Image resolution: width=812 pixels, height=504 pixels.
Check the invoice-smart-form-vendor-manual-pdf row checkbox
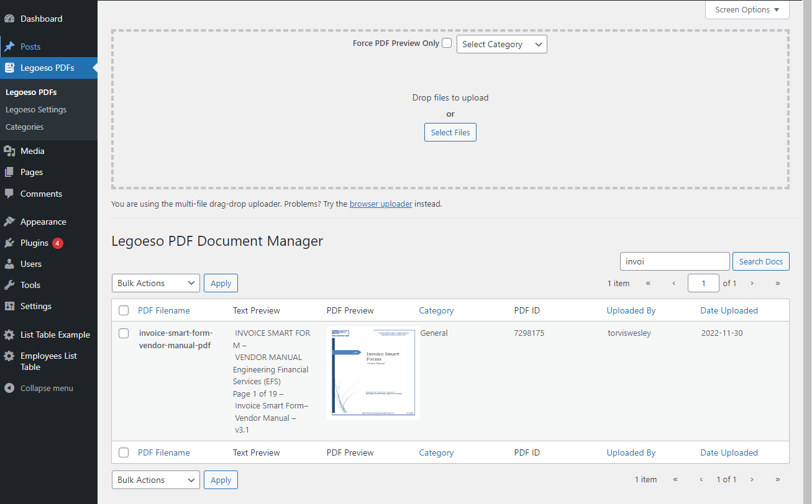click(124, 333)
